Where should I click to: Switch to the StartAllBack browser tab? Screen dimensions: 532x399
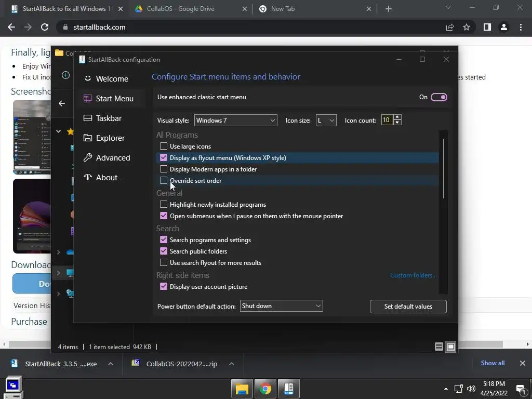tap(67, 9)
